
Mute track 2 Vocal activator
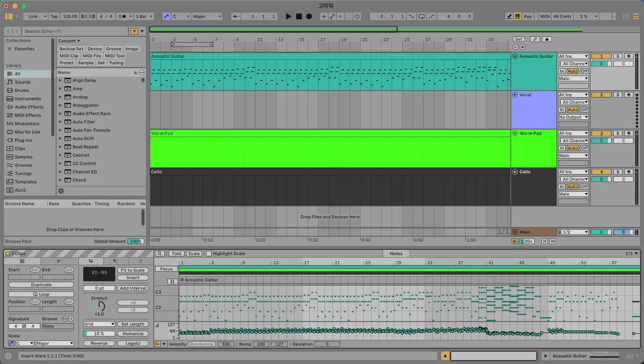(602, 95)
